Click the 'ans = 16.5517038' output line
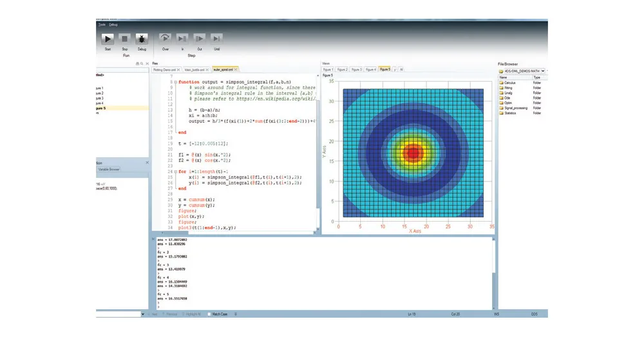The image size is (644, 337). coord(173,299)
